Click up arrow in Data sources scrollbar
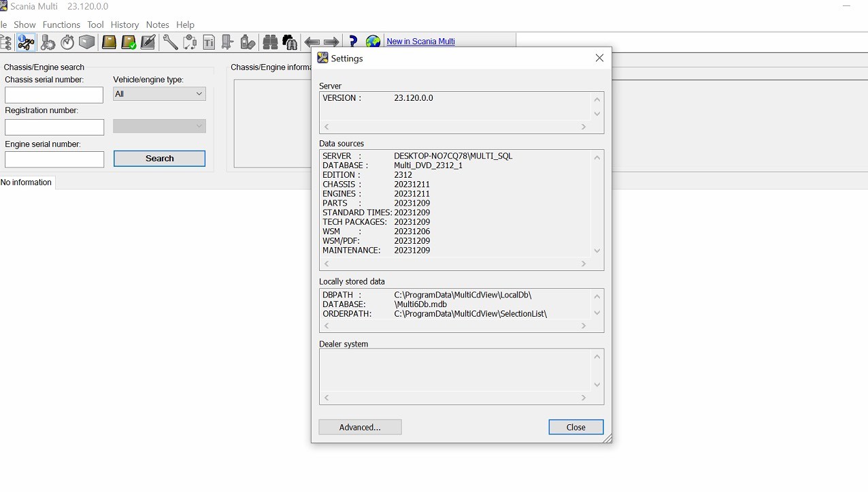The image size is (868, 493). [x=597, y=157]
